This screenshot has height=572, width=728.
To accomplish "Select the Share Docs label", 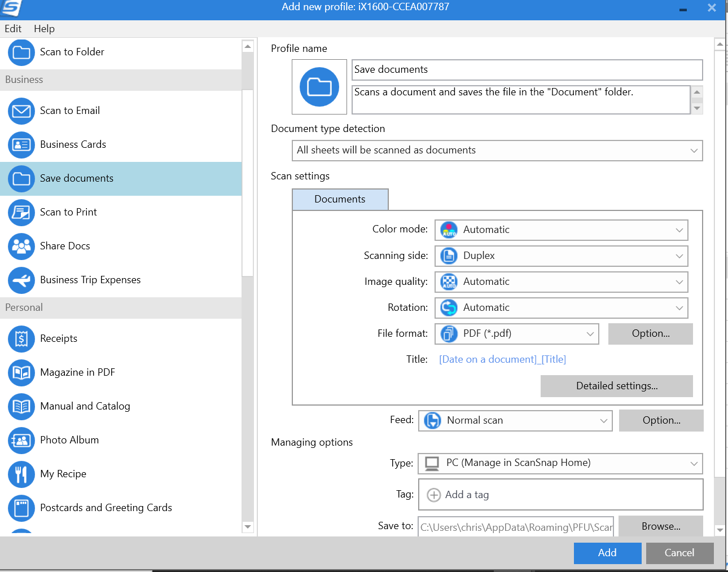I will (65, 246).
